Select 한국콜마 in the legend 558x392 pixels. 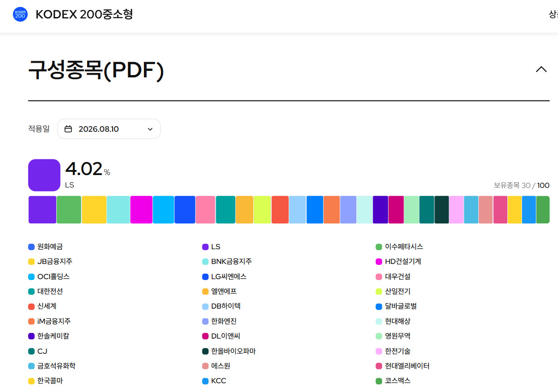coord(46,381)
